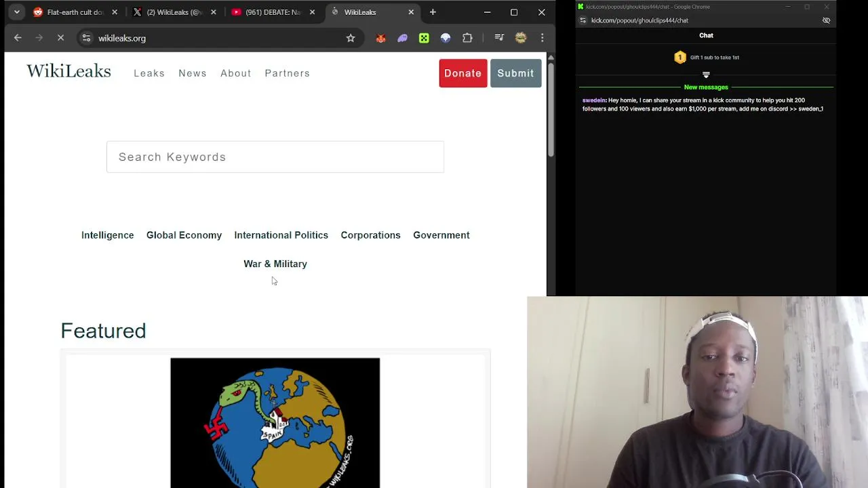The height and width of the screenshot is (488, 868).
Task: Open the Corporations category
Action: pyautogui.click(x=370, y=235)
